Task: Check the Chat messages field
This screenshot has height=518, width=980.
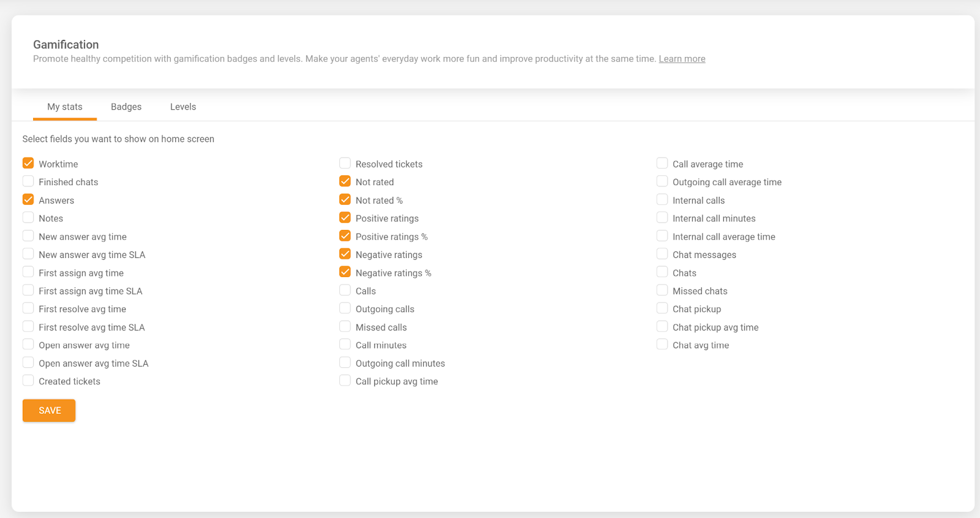Action: (x=662, y=254)
